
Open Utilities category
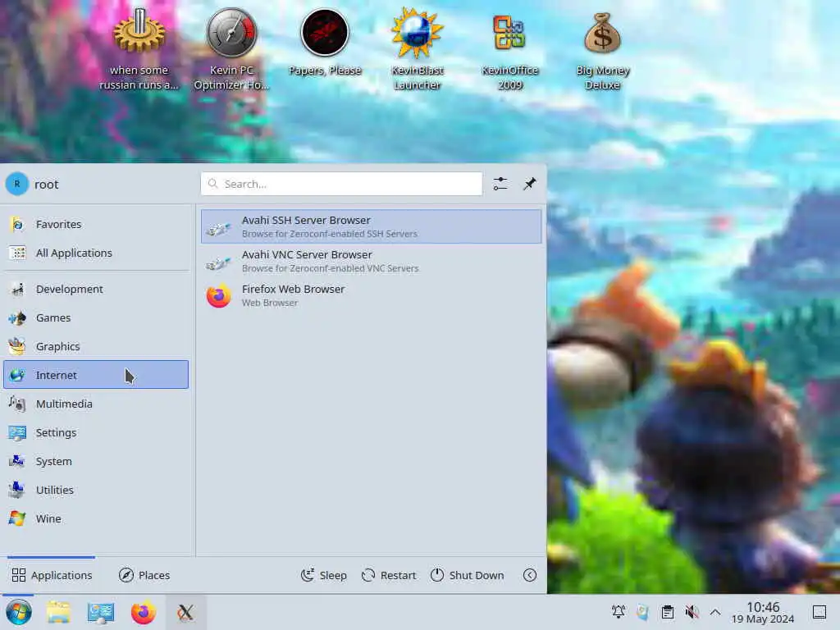point(96,490)
